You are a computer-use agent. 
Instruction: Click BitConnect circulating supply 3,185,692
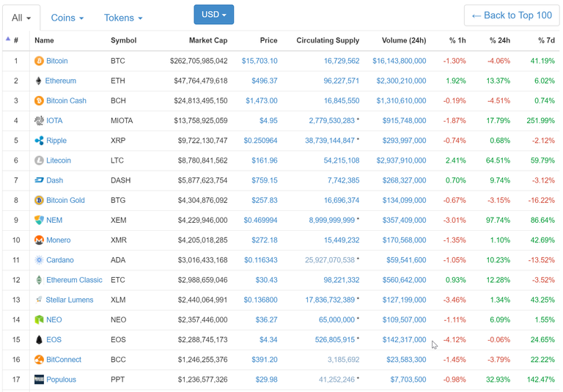point(343,360)
